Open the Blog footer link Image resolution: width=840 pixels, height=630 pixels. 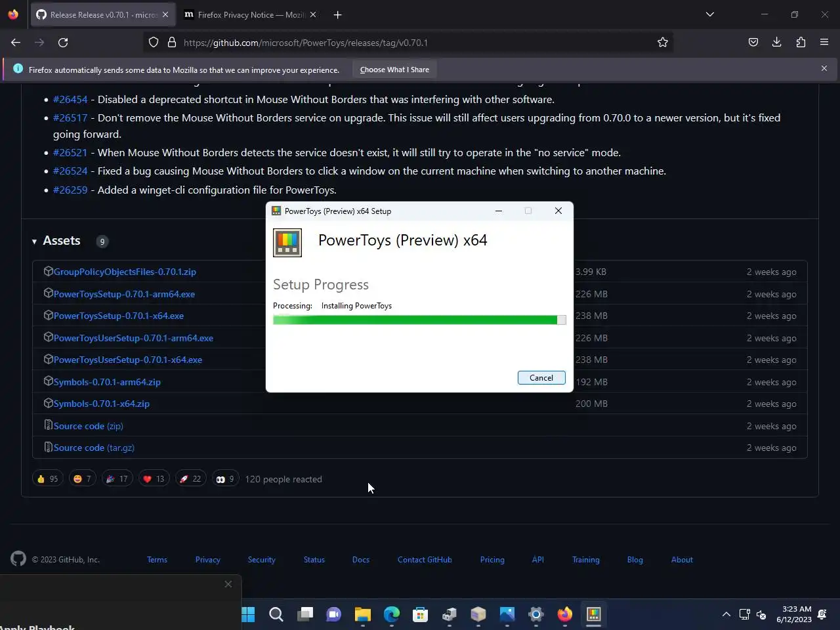click(x=635, y=560)
